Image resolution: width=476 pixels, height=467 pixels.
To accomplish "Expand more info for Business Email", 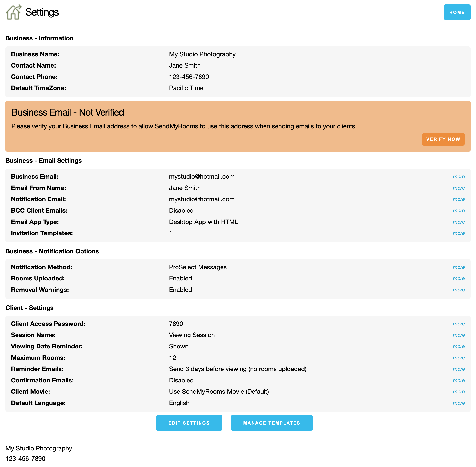I will coord(458,177).
